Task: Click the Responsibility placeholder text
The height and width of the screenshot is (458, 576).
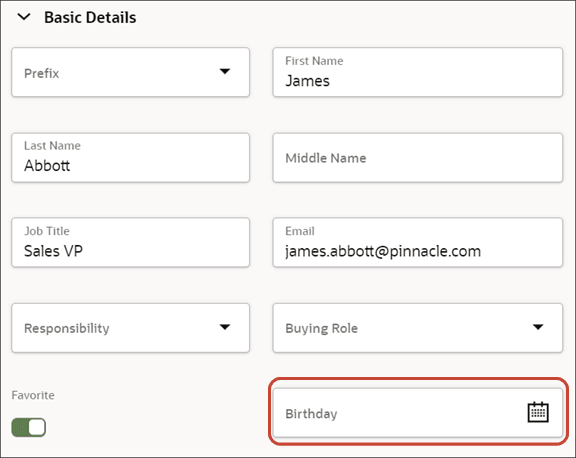Action: click(67, 328)
